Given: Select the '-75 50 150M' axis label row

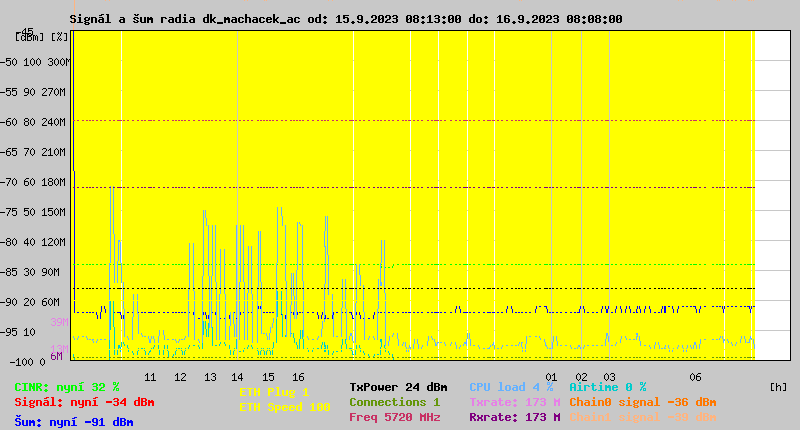Looking at the screenshot, I should (35, 212).
